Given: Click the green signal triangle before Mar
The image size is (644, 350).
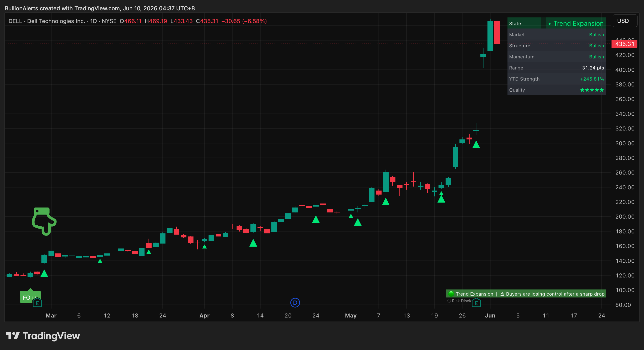Looking at the screenshot, I should click(44, 273).
